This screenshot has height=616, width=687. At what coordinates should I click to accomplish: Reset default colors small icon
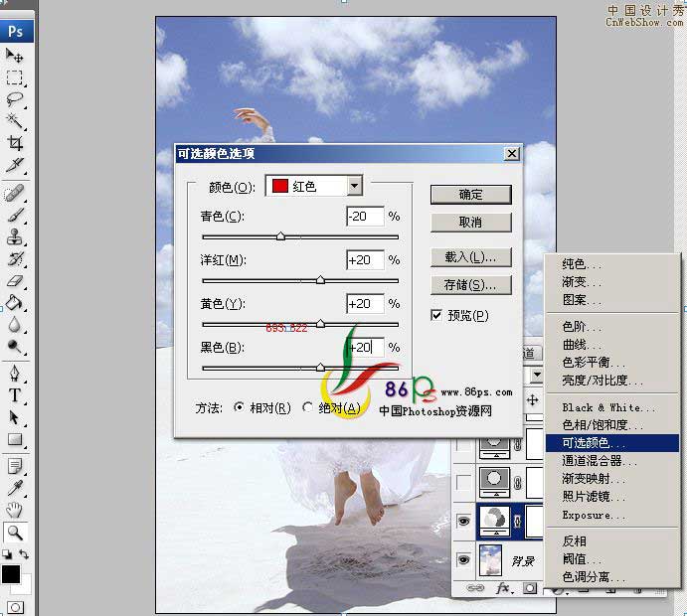[x=7, y=554]
